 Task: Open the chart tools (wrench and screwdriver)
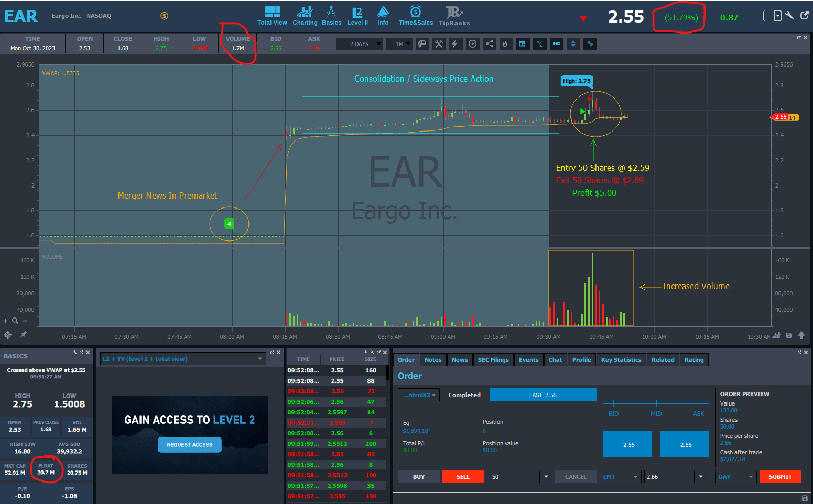(439, 44)
